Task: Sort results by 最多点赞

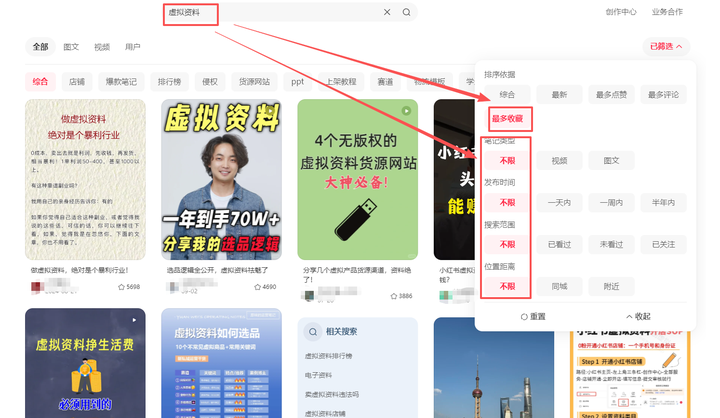Action: (611, 95)
